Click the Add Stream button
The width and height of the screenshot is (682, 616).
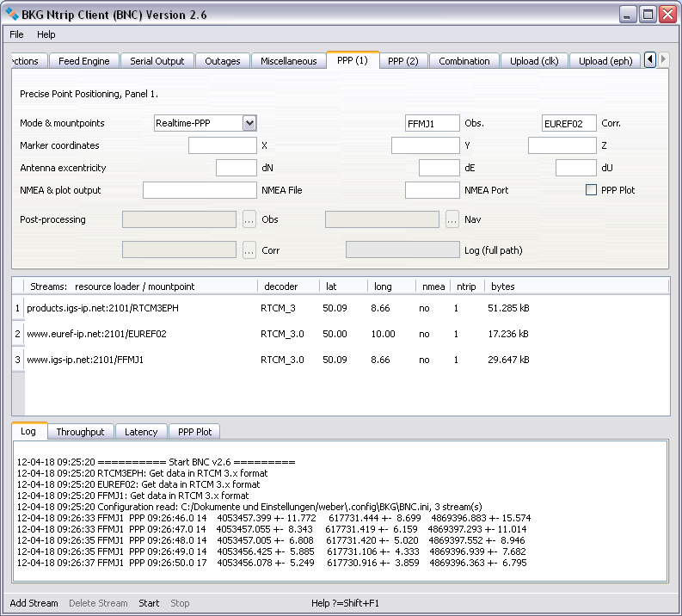click(34, 603)
